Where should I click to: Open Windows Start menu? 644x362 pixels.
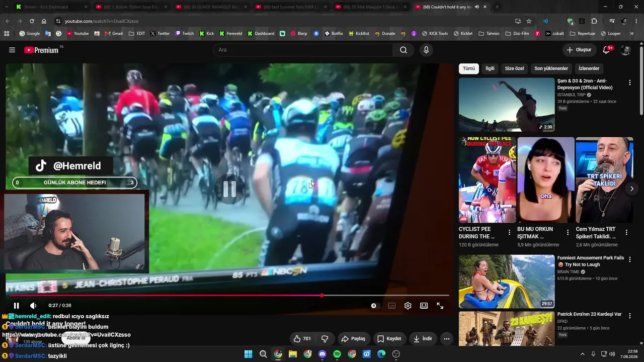click(248, 354)
